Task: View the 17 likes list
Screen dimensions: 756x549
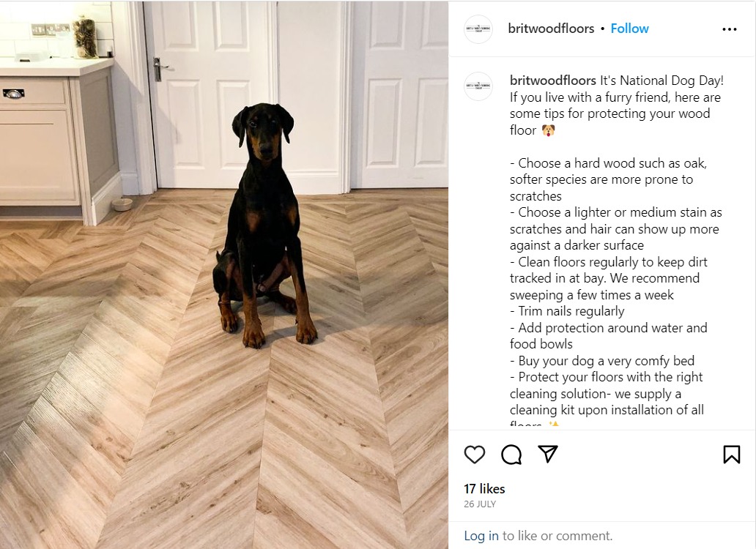Action: [x=484, y=489]
